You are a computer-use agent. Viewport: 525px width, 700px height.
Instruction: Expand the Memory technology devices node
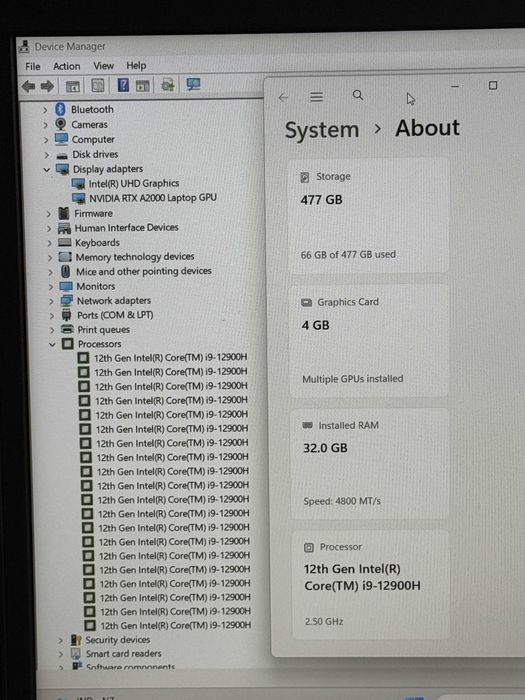(x=50, y=258)
